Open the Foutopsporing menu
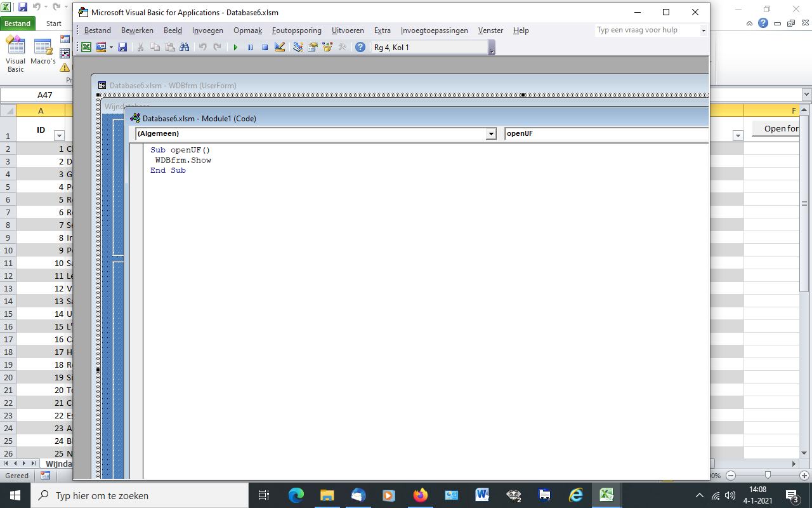812x508 pixels. 297,30
